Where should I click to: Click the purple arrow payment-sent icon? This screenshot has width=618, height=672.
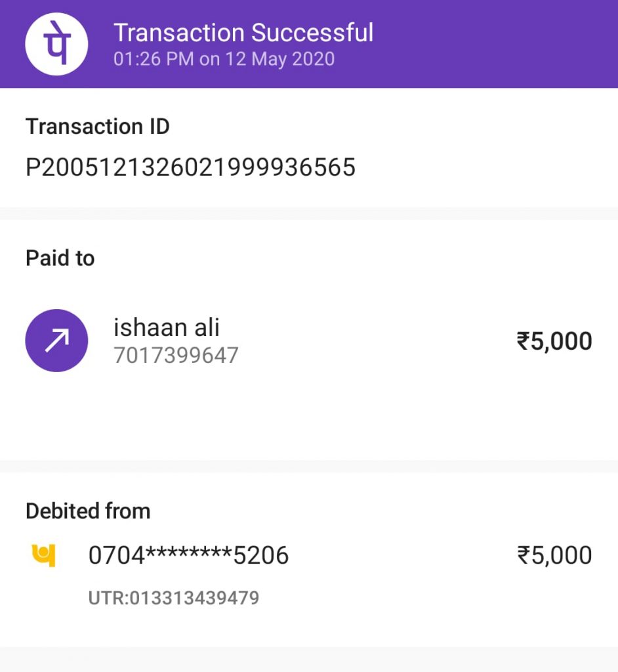(56, 341)
